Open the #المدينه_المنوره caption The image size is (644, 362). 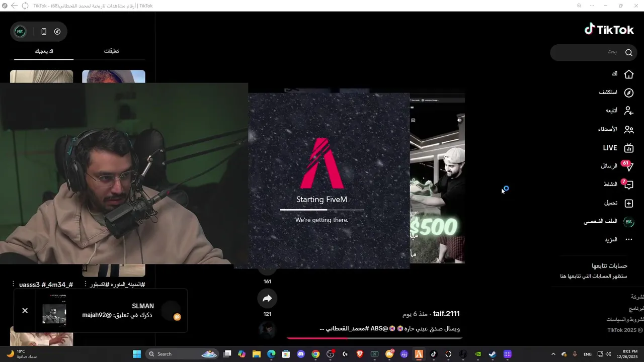point(118,285)
